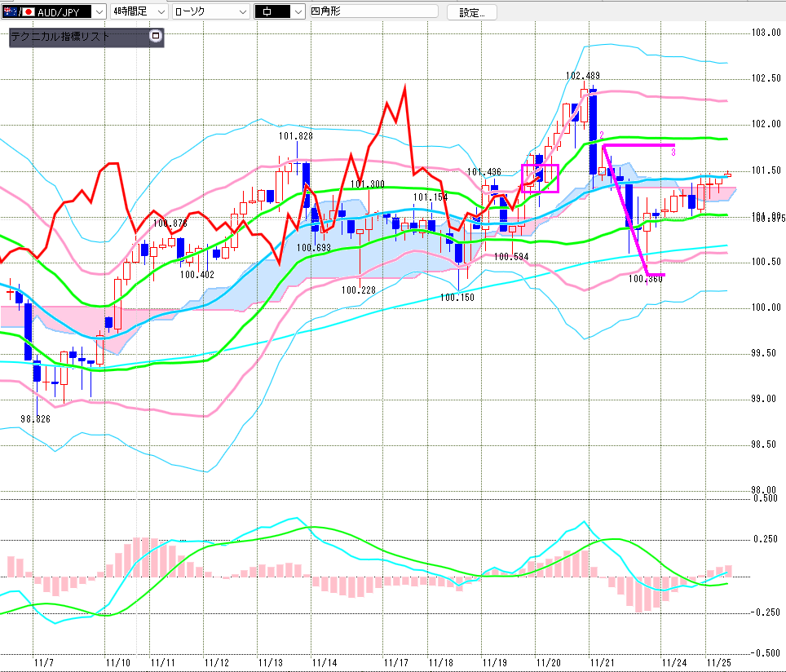Viewport: 786px width, 672px height.
Task: Open the 4時間足 timeframe dropdown
Action: (x=162, y=11)
